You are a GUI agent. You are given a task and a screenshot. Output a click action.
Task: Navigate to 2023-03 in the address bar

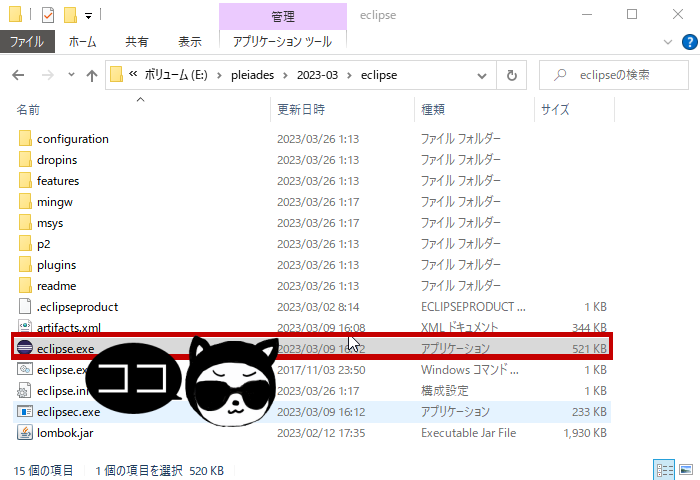(x=317, y=75)
